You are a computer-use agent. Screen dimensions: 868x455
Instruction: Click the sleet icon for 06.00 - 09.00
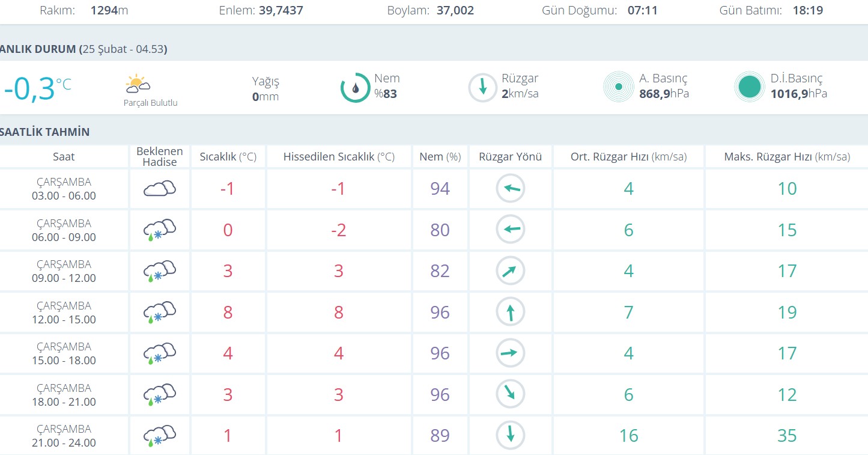(x=159, y=230)
